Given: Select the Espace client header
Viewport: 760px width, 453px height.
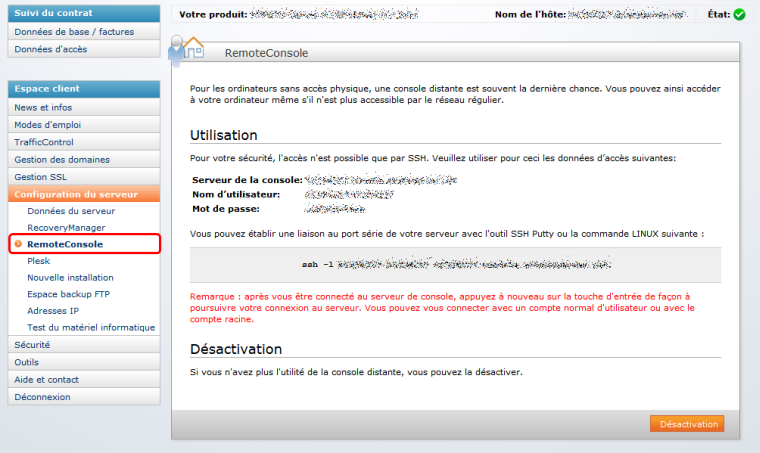Looking at the screenshot, I should pos(84,89).
